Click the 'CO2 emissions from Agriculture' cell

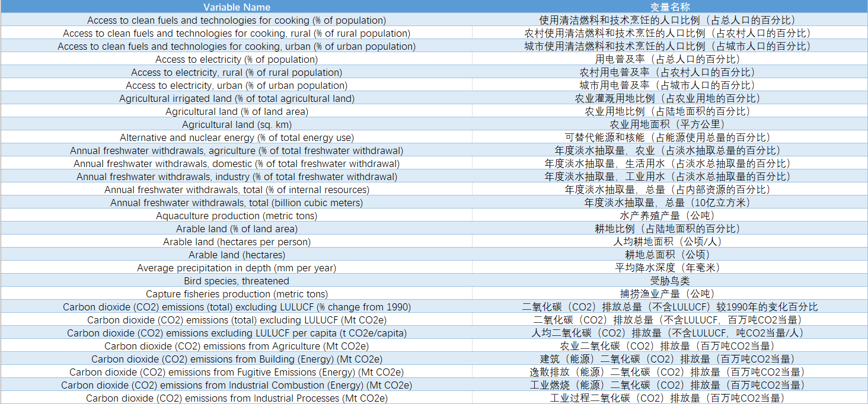(x=237, y=346)
